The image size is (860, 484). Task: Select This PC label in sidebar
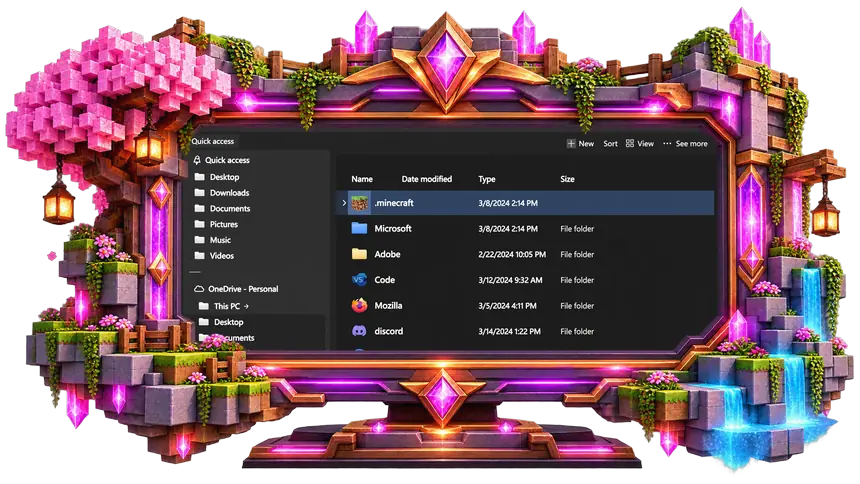[x=227, y=306]
